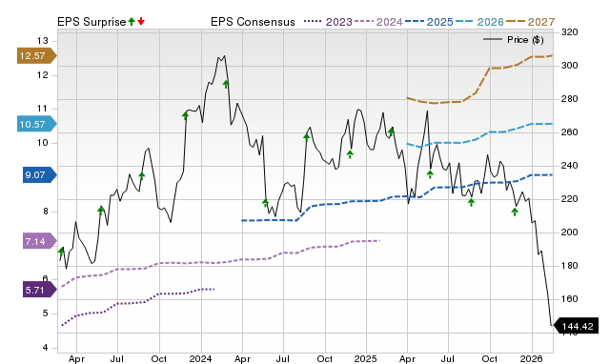Click the brown 12.57 value tag
The width and height of the screenshot is (610, 364).
coord(36,55)
